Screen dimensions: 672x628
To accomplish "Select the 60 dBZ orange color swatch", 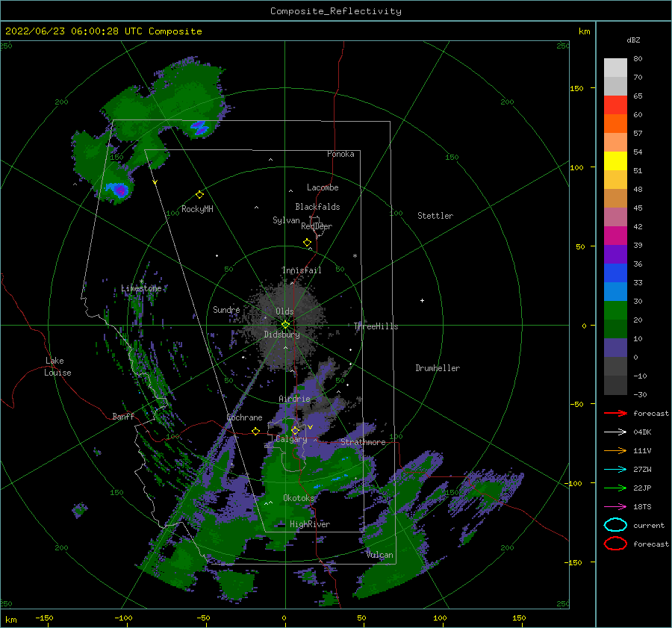I will point(615,123).
